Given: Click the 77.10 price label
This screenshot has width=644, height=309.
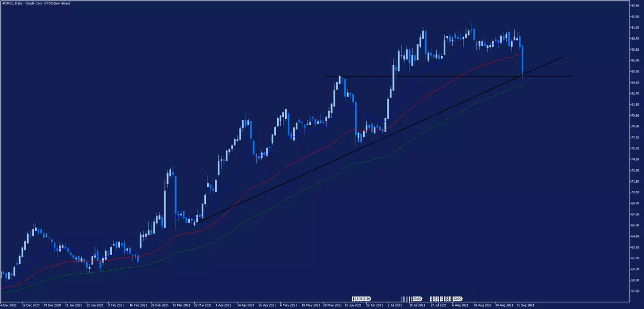Looking at the screenshot, I should coord(635,137).
